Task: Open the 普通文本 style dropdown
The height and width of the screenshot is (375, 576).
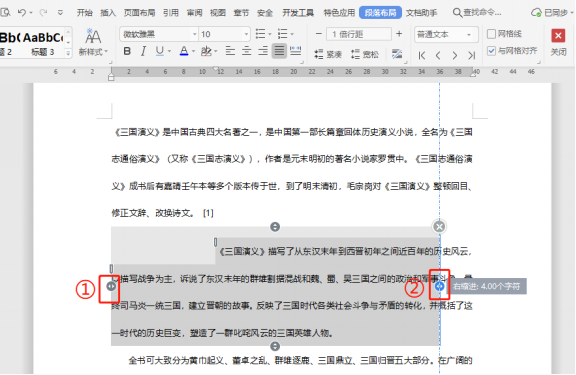Action: pos(446,34)
